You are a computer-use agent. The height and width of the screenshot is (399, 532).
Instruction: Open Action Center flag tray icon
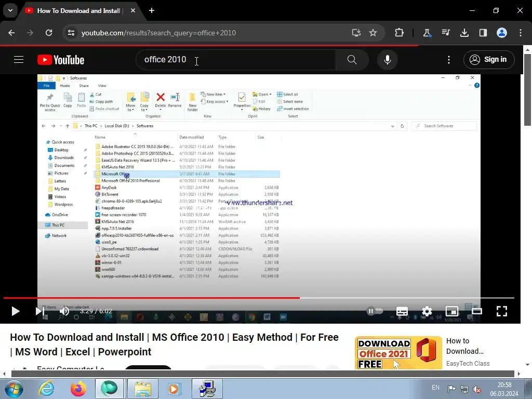click(x=451, y=389)
